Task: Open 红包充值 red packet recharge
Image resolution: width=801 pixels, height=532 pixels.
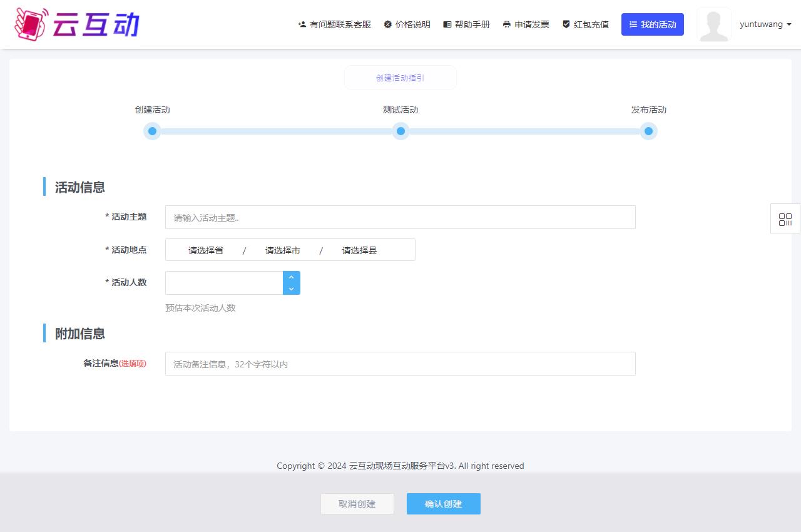Action: coord(585,24)
